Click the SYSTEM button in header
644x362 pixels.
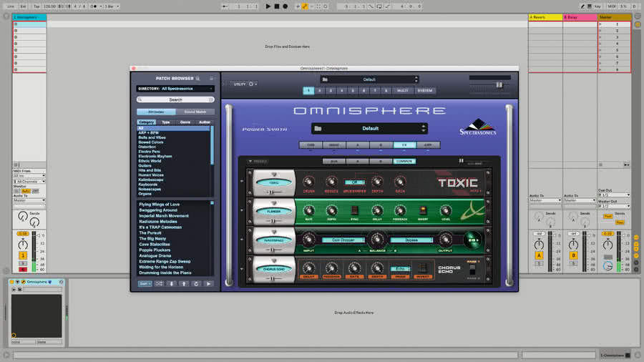424,90
